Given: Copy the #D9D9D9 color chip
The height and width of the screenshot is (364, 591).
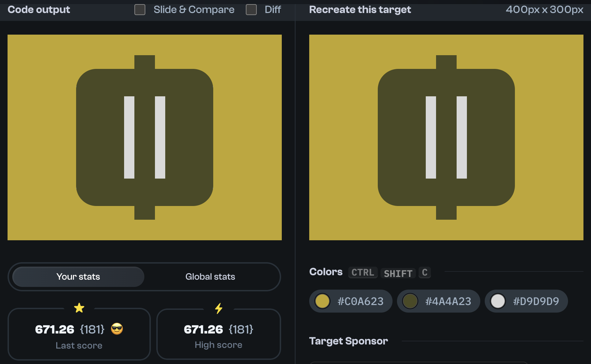Looking at the screenshot, I should [526, 301].
